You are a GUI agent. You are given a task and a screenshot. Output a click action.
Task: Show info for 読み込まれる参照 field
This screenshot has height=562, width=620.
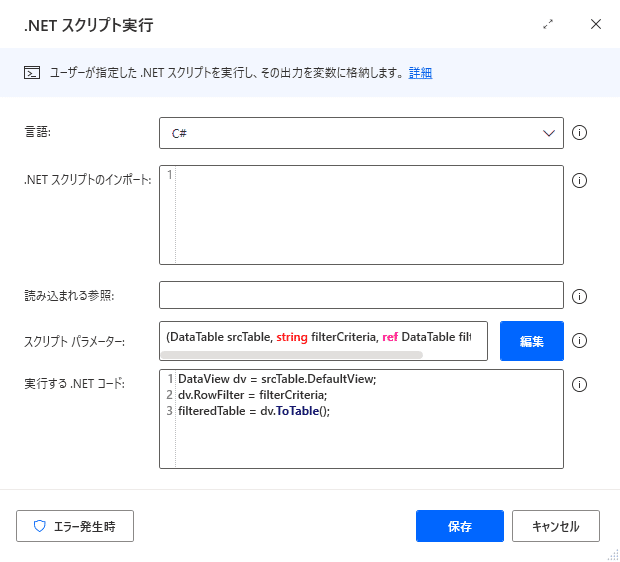(579, 296)
